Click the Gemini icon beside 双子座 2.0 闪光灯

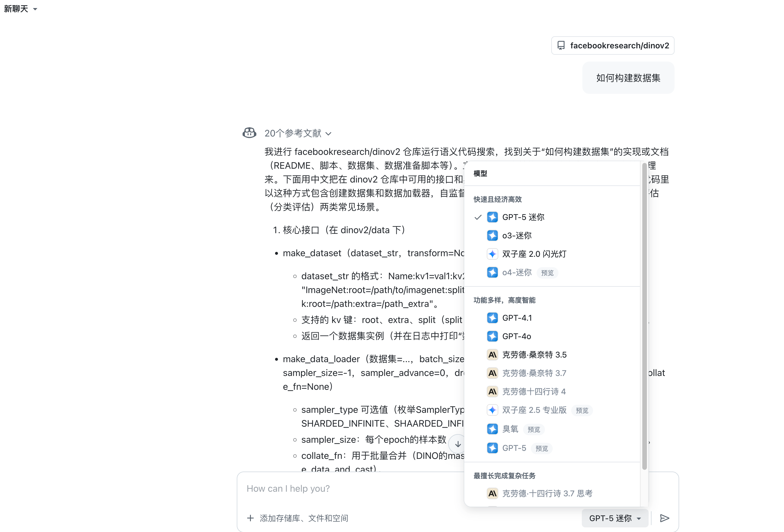[492, 254]
